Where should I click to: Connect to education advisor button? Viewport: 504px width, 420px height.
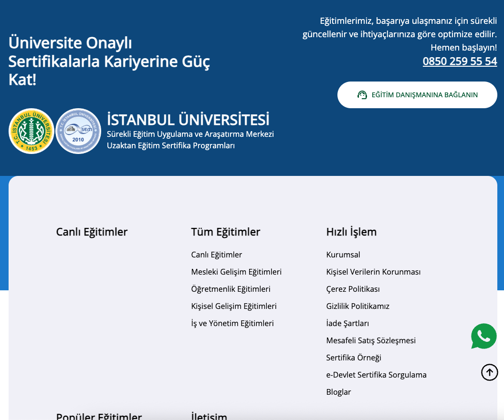tap(417, 95)
